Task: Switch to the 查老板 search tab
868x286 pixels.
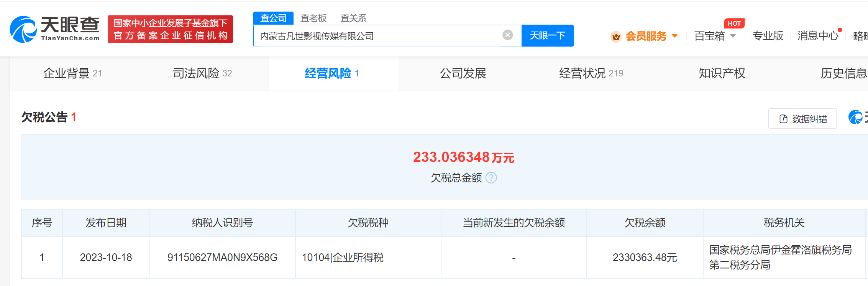Action: pyautogui.click(x=313, y=18)
